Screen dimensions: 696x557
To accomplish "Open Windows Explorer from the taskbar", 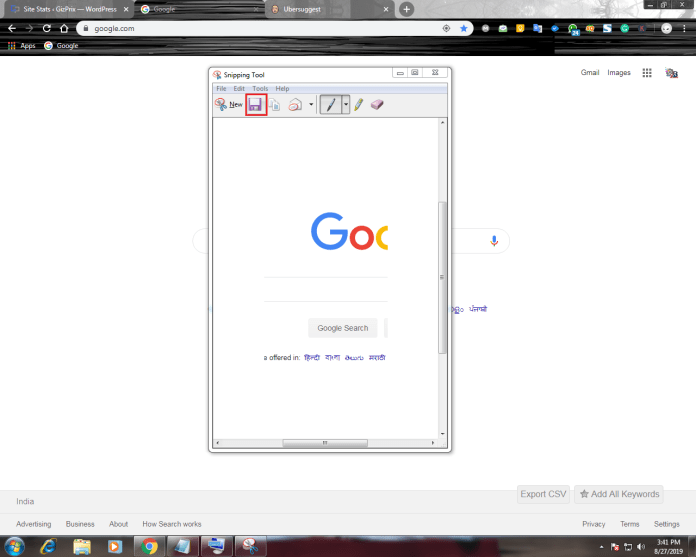I will tap(82, 546).
